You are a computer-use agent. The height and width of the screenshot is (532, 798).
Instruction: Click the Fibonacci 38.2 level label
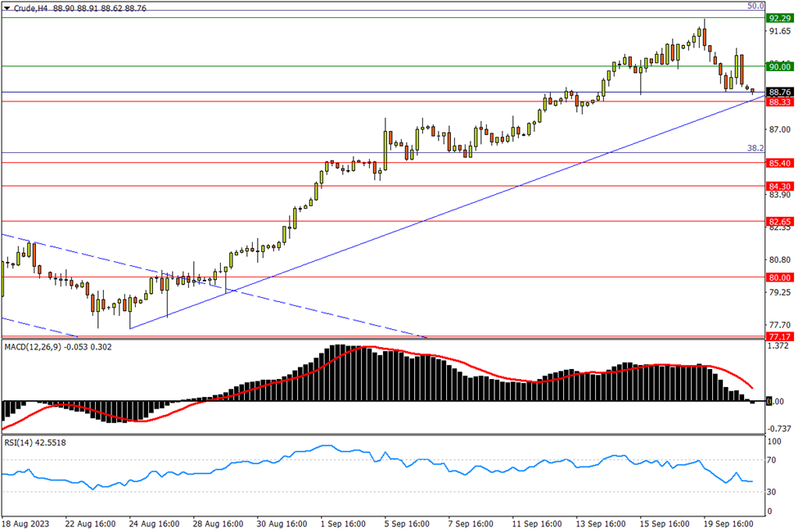(x=755, y=148)
